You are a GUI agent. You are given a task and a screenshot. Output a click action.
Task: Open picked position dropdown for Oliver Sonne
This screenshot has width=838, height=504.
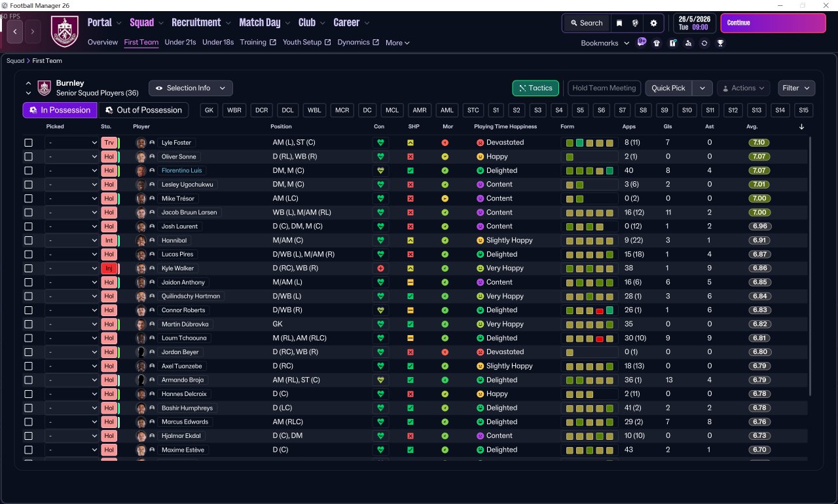[71, 157]
